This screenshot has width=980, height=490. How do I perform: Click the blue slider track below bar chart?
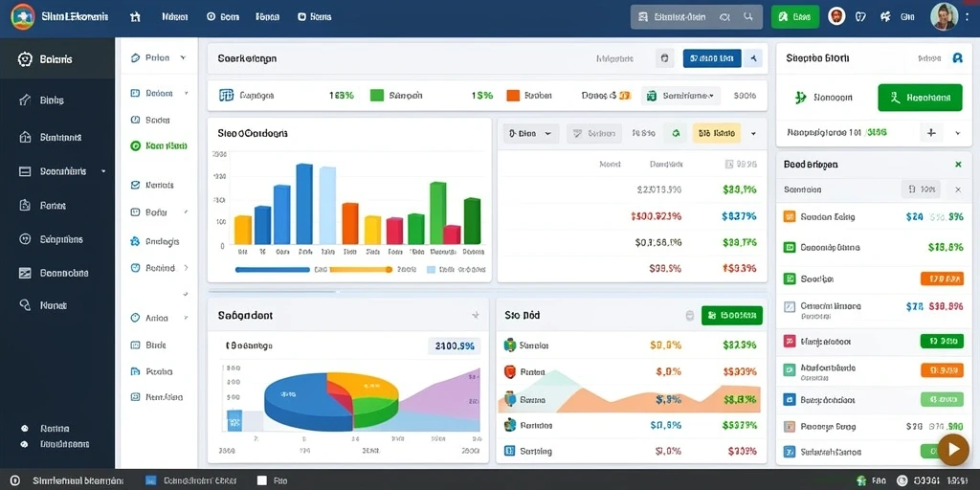[x=273, y=269]
